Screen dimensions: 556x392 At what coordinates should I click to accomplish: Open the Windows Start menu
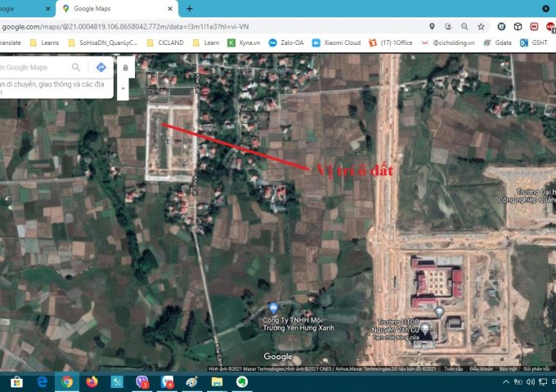pos(16,381)
